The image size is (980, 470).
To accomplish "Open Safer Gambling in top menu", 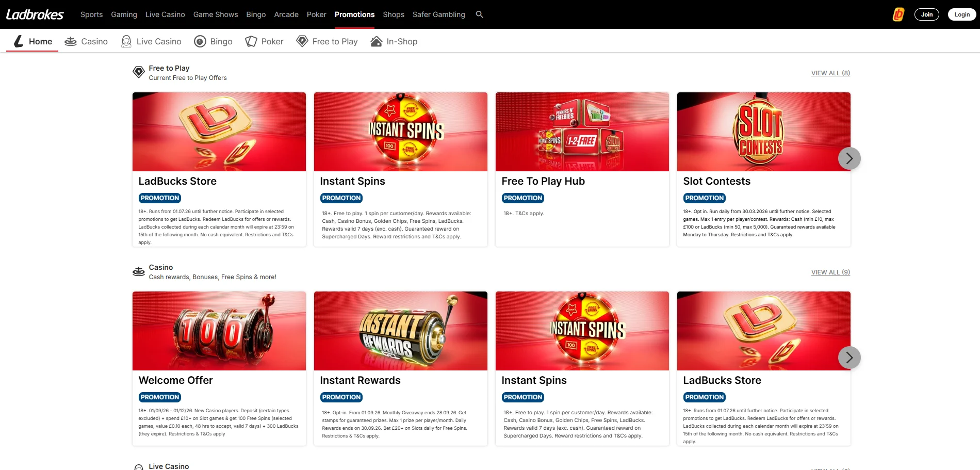I will (439, 14).
